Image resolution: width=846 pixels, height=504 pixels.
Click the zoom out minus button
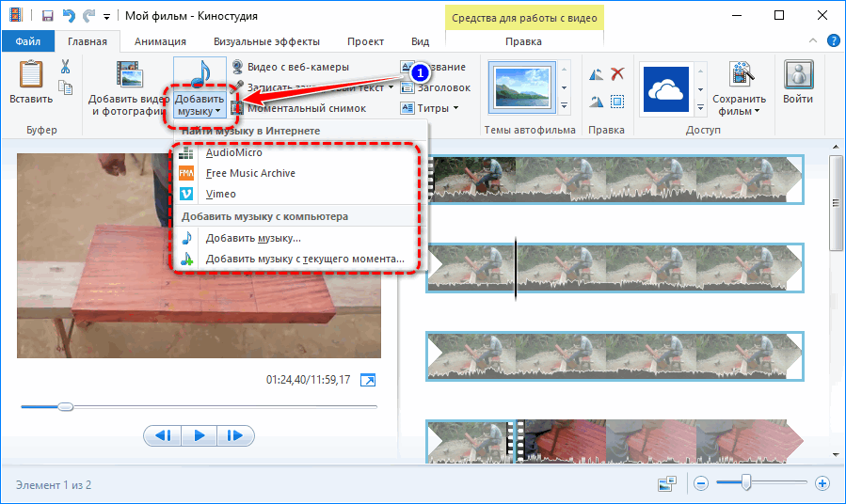click(x=701, y=483)
